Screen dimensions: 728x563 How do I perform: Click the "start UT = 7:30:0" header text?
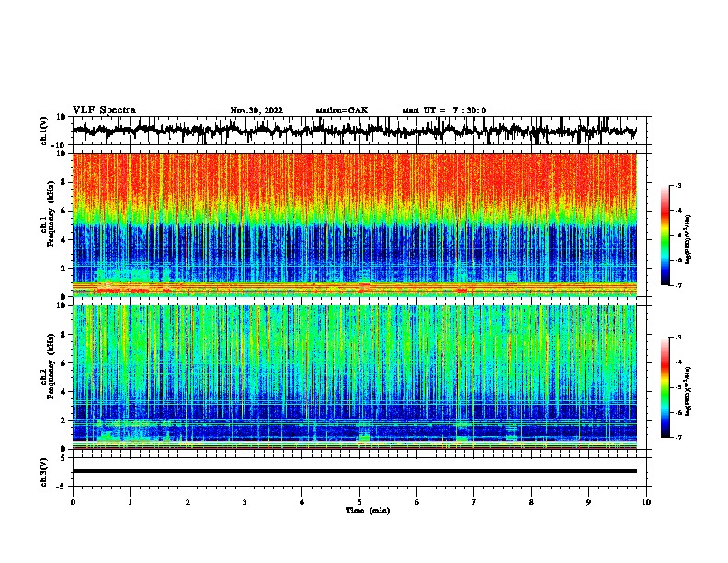[444, 110]
